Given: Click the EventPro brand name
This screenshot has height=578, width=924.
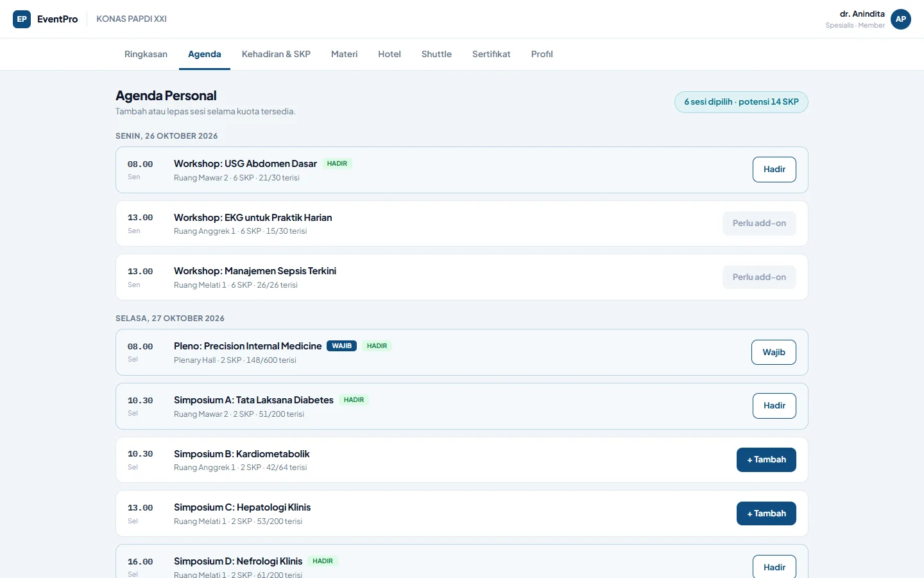Looking at the screenshot, I should pos(58,19).
